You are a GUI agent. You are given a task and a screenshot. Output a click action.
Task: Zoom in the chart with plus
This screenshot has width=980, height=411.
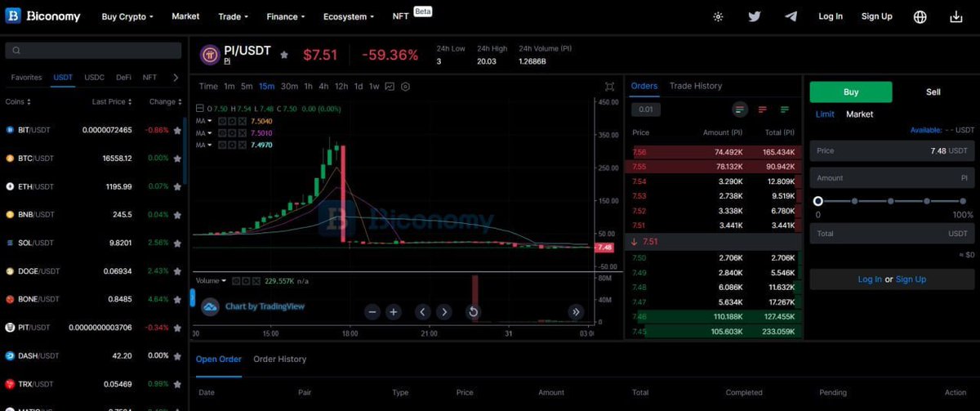coord(393,311)
